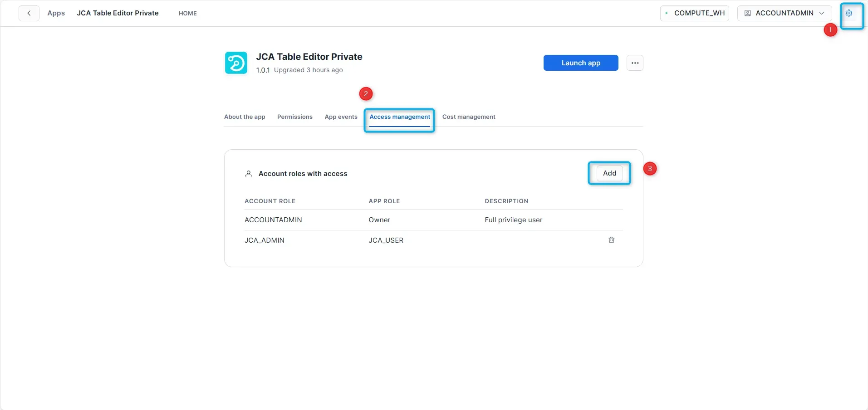This screenshot has height=410, width=868.
Task: Open the About the app tab
Action: click(x=244, y=117)
